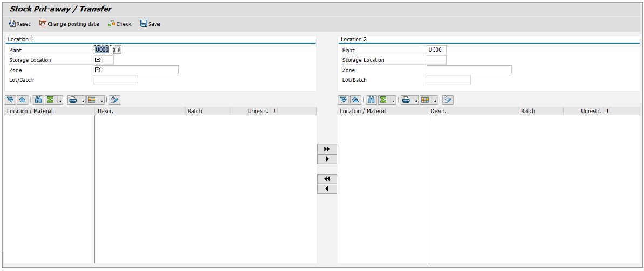The height and width of the screenshot is (271, 644).
Task: Expand all nodes in Location 1 tree toolbar
Action: (11, 100)
